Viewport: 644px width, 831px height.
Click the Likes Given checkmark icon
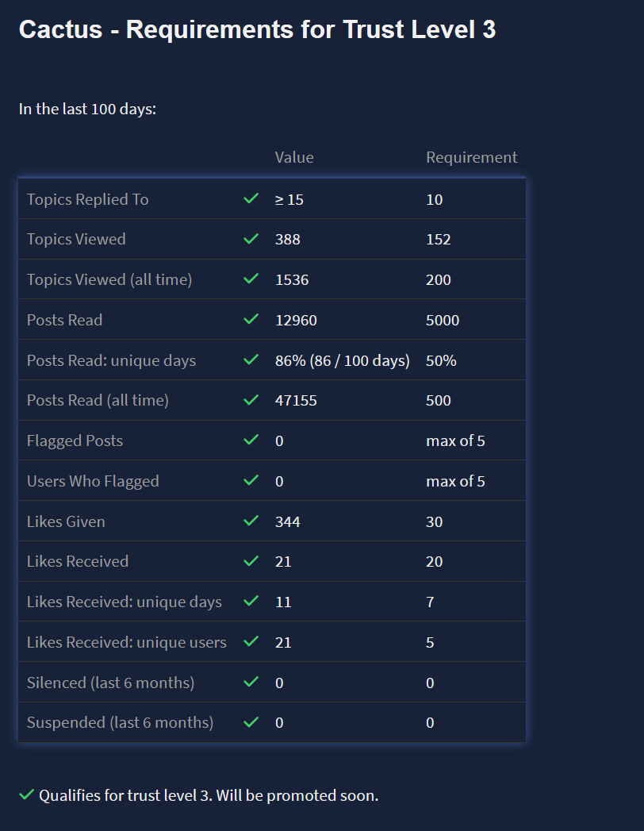[x=251, y=521]
